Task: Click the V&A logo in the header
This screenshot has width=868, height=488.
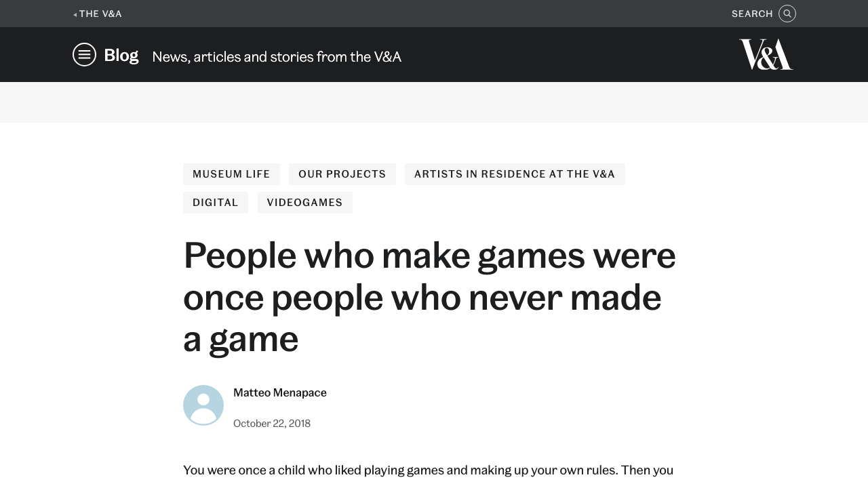Action: click(x=766, y=54)
